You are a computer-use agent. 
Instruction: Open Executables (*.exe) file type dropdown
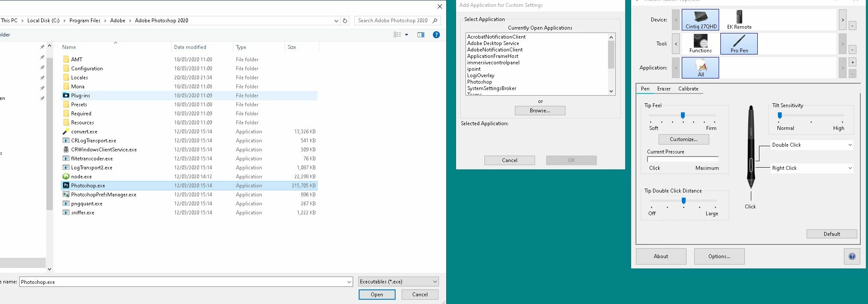[399, 282]
